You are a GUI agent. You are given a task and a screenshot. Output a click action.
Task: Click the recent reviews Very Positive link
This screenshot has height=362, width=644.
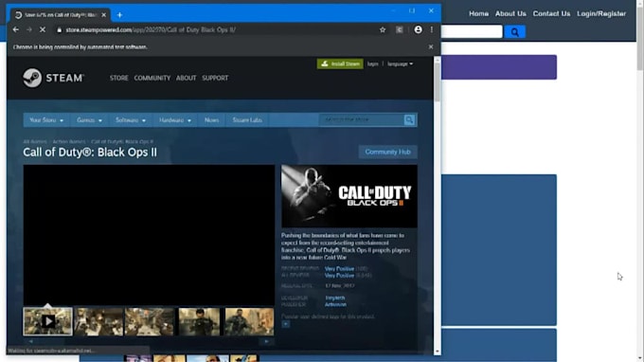(x=339, y=269)
